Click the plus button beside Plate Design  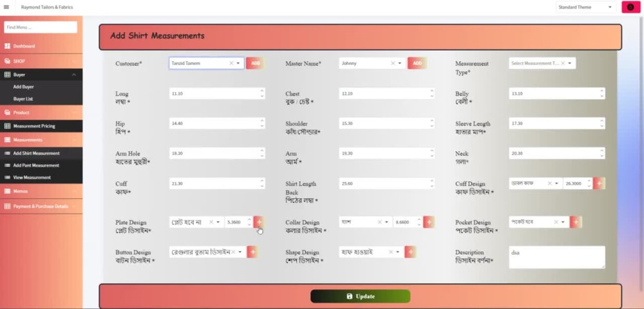click(x=259, y=222)
